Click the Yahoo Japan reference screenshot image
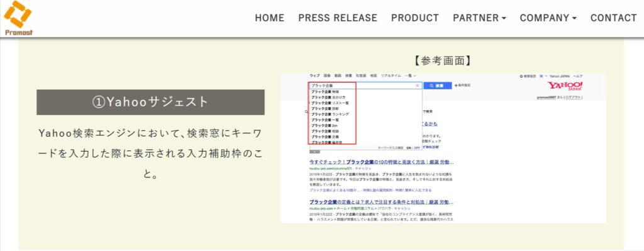The height and width of the screenshot is (251, 644). (x=443, y=148)
